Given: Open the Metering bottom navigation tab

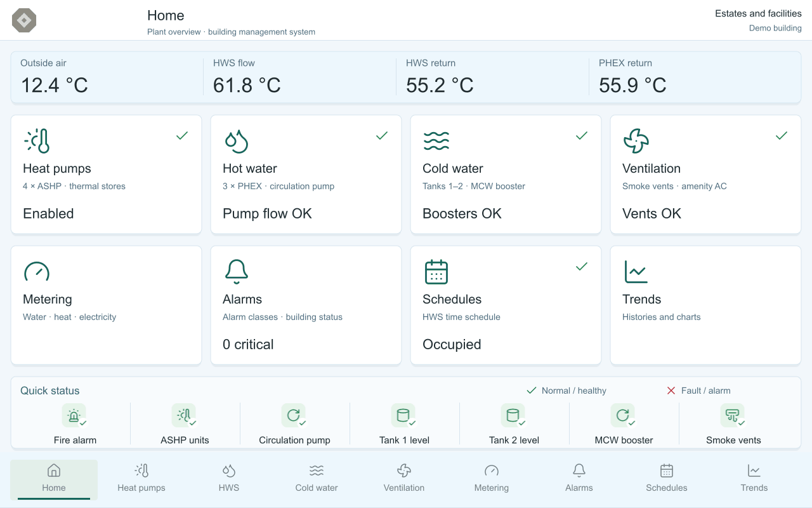Looking at the screenshot, I should [492, 479].
